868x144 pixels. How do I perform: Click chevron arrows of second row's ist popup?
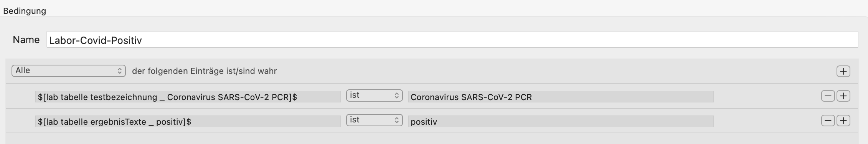click(397, 120)
